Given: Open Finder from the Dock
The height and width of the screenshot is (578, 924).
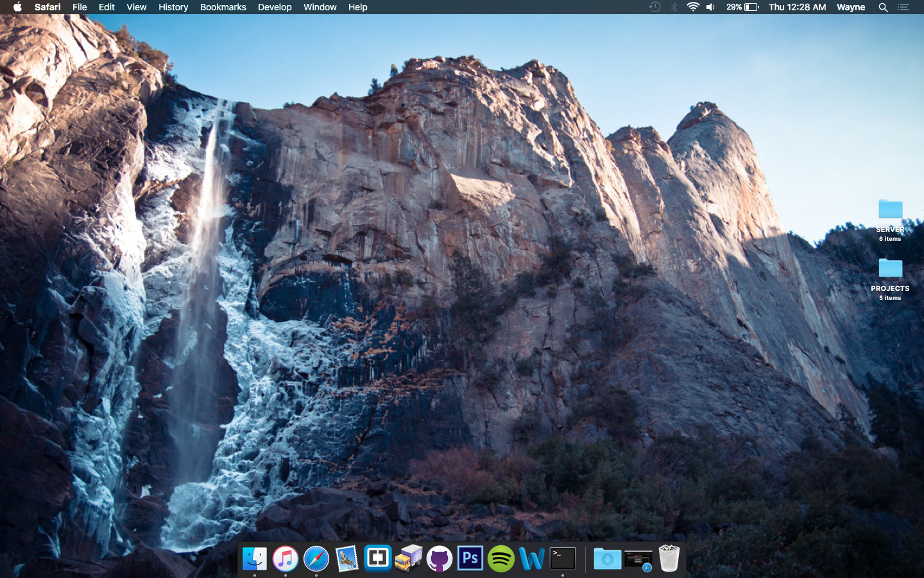Looking at the screenshot, I should (x=255, y=559).
